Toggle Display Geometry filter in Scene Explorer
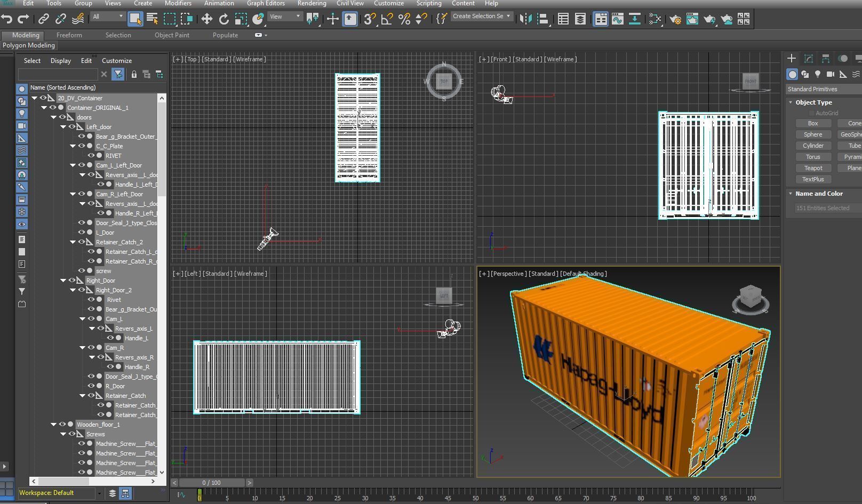 (22, 89)
